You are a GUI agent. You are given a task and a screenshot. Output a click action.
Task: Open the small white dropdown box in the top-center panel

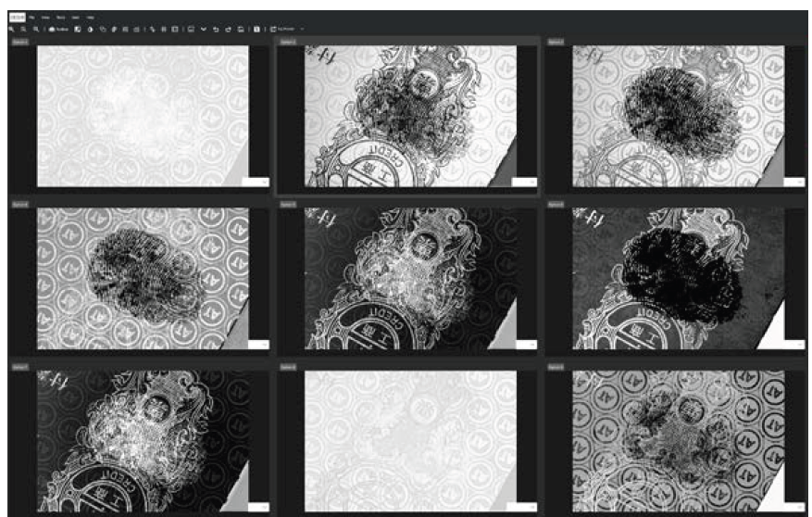pos(524,182)
